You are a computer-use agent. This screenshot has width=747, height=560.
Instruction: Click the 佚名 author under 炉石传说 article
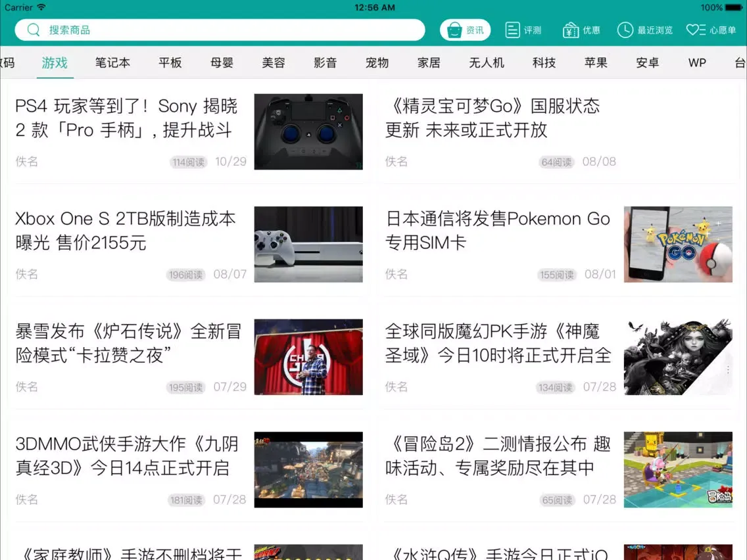click(x=27, y=386)
